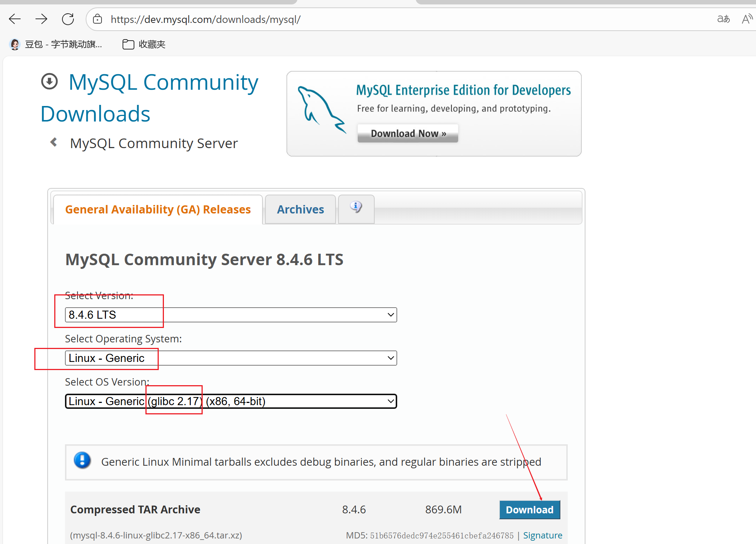Click the download circle icon by heading
The width and height of the screenshot is (756, 544).
(x=49, y=82)
